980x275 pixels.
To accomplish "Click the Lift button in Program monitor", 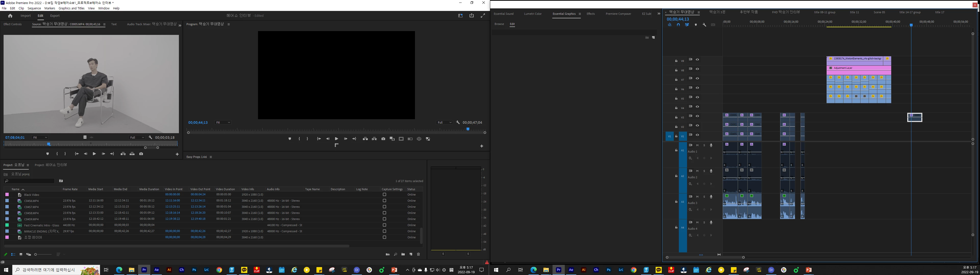I will coord(365,139).
